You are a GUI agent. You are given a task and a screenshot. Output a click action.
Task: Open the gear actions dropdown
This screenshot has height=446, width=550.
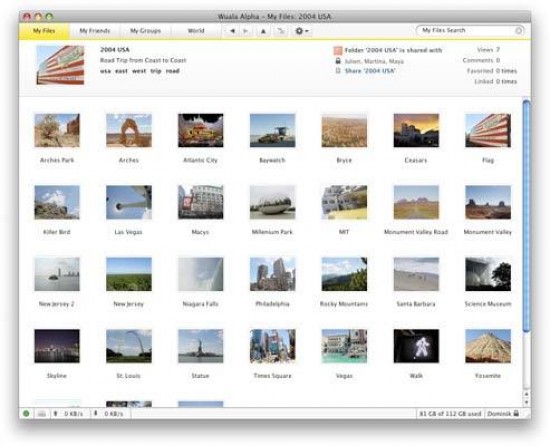pyautogui.click(x=302, y=31)
